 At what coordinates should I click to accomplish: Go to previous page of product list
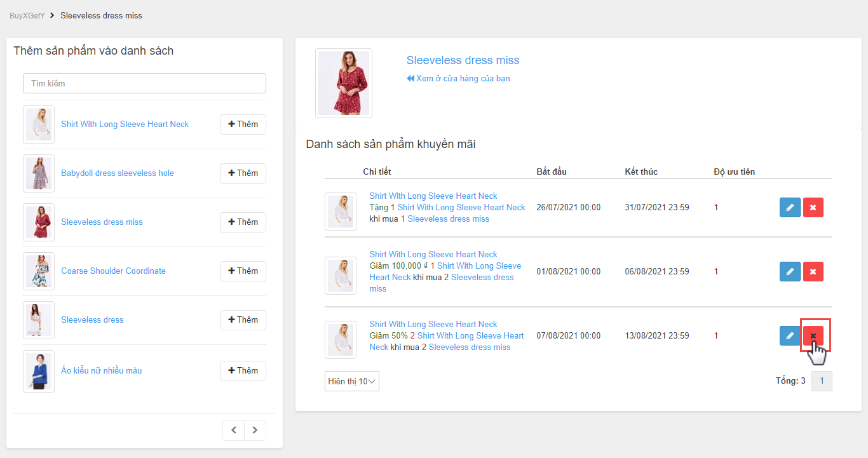(x=233, y=430)
